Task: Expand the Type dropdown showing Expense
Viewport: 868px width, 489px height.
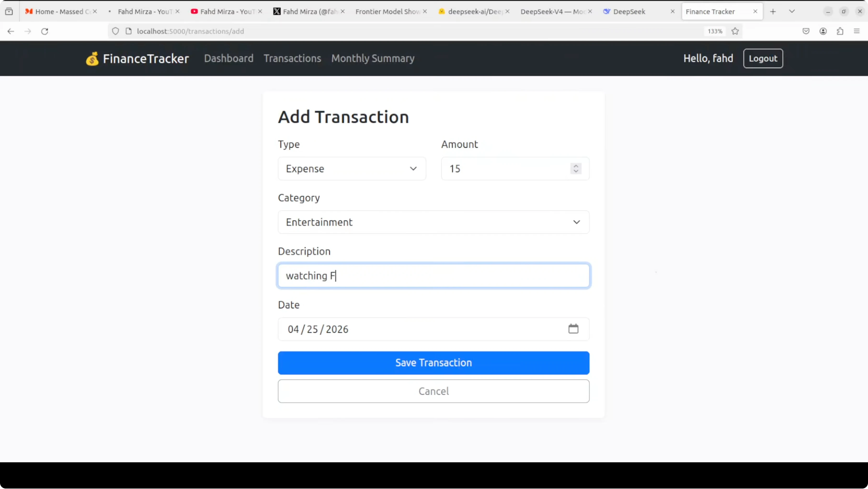Action: pyautogui.click(x=352, y=169)
